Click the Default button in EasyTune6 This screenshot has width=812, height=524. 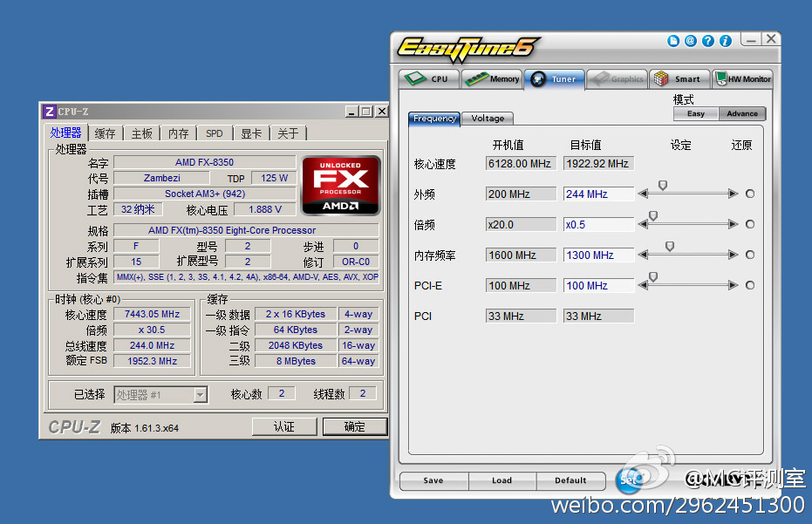[x=570, y=480]
